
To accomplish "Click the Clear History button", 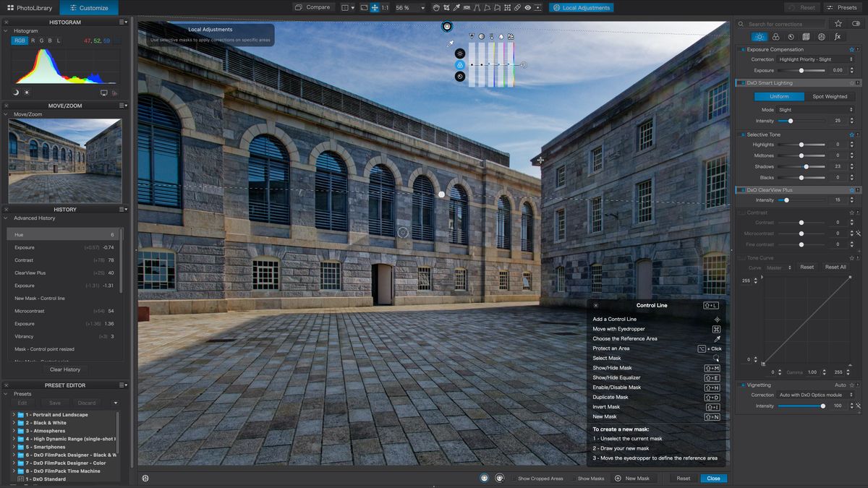I will (65, 369).
